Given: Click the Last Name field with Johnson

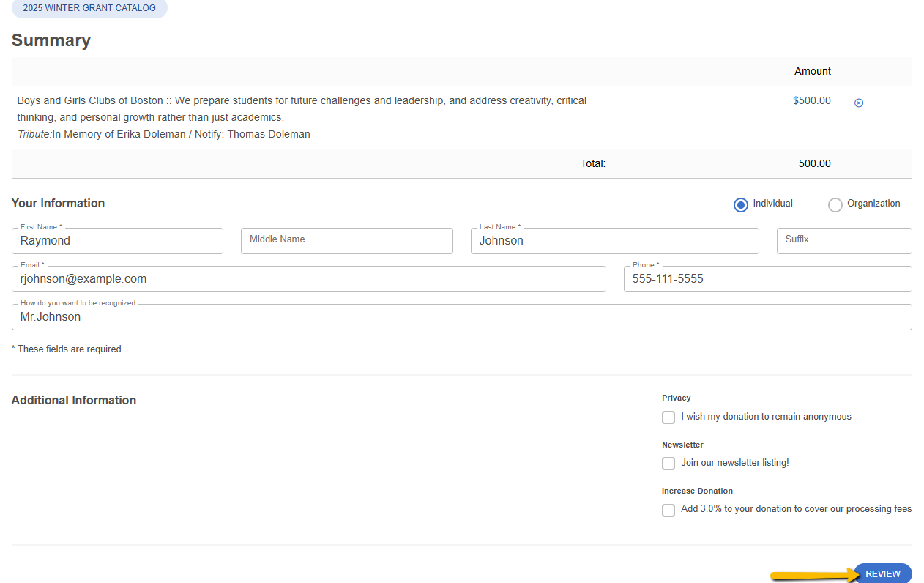Looking at the screenshot, I should (x=615, y=241).
